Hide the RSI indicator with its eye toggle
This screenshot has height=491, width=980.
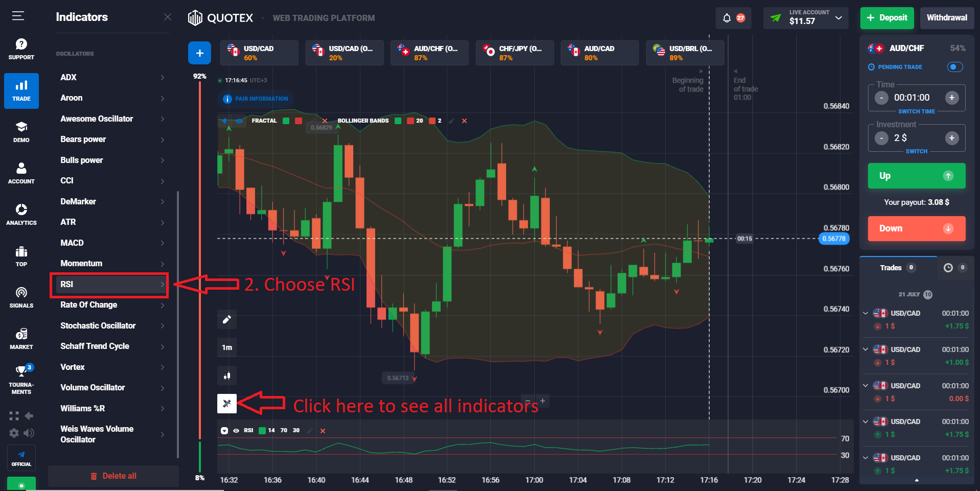point(236,430)
